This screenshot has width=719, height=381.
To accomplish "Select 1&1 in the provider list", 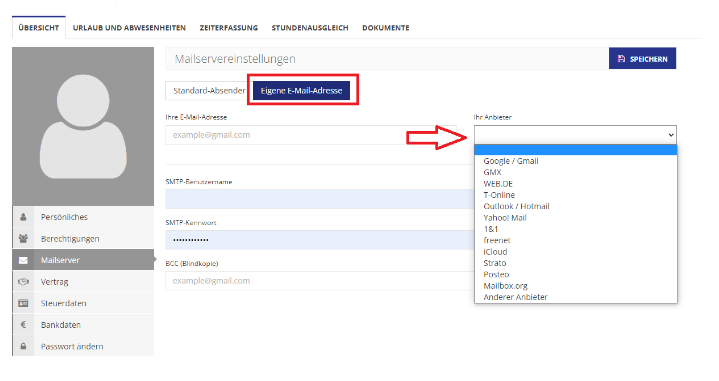I will click(575, 229).
